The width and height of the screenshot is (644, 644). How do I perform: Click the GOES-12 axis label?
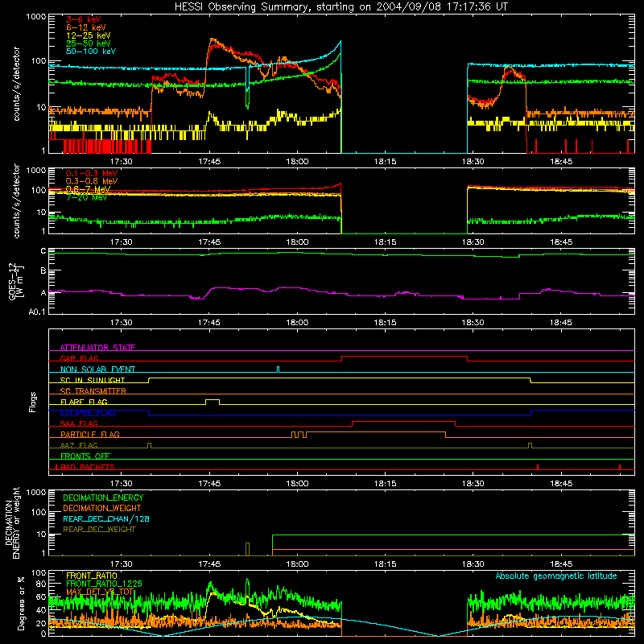[15, 281]
